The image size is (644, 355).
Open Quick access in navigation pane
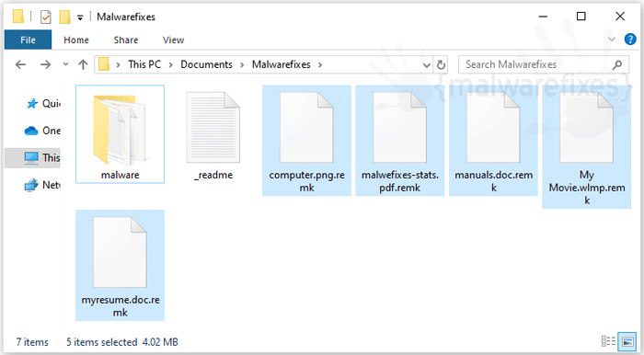[x=43, y=103]
